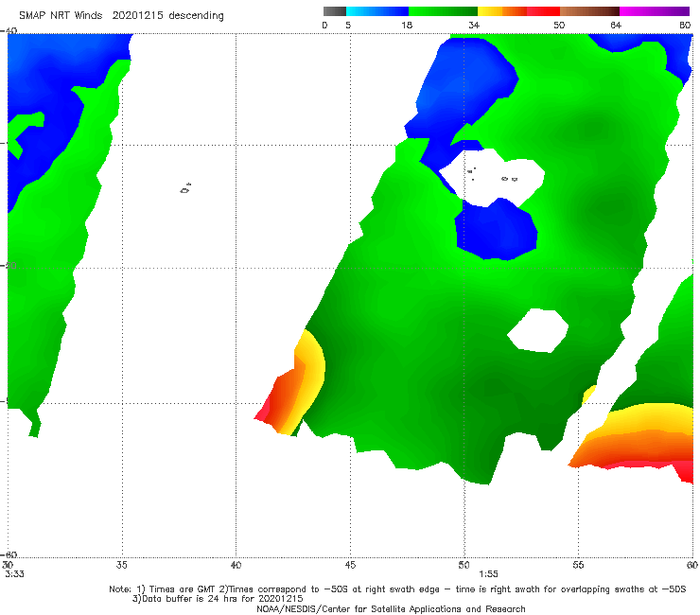This screenshot has width=700, height=615.
Task: Click the longitude axis label "35"
Action: (x=122, y=565)
